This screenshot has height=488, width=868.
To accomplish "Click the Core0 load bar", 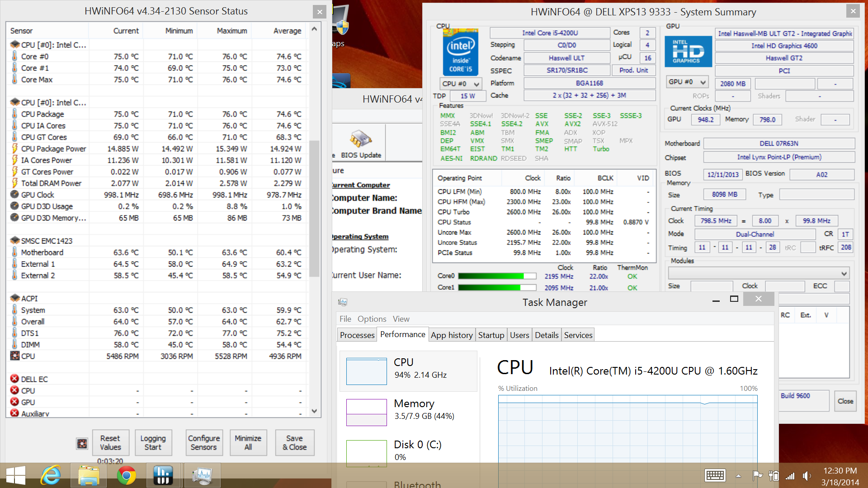I will click(497, 276).
